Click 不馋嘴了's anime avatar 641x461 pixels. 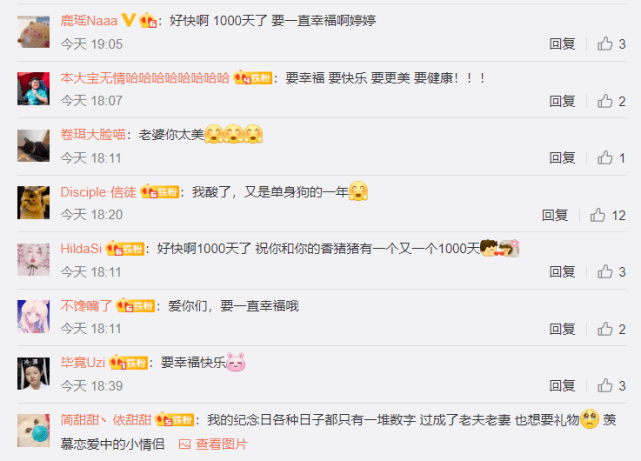pos(34,317)
